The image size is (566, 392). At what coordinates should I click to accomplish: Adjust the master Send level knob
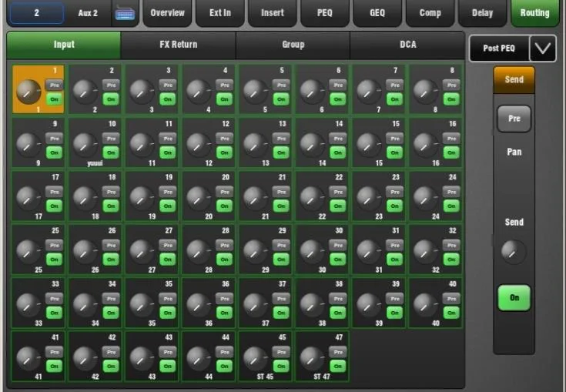tap(514, 251)
